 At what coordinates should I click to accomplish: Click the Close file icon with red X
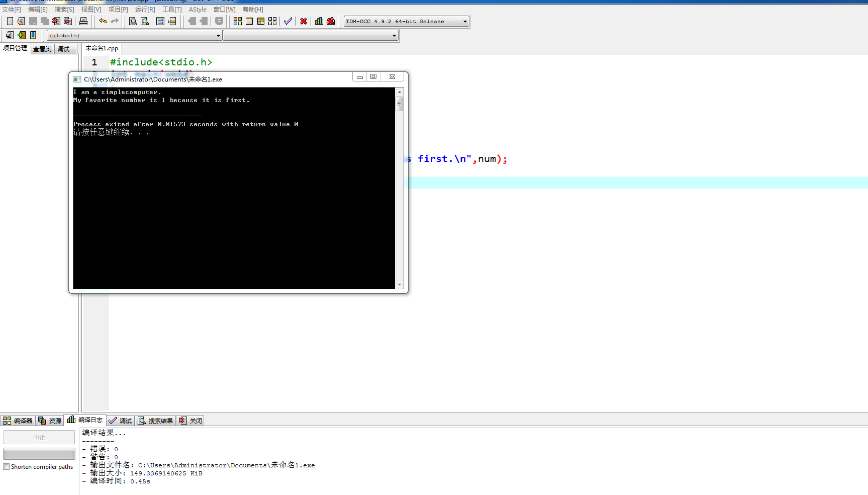56,21
